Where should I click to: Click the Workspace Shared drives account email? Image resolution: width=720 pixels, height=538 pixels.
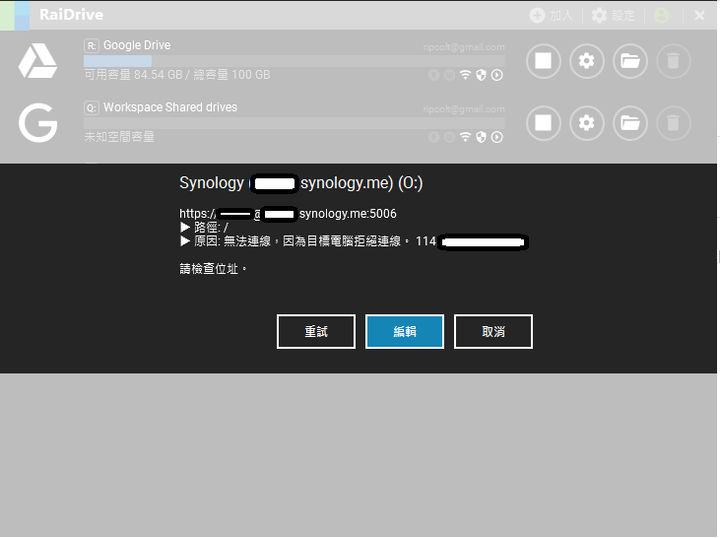[x=464, y=109]
